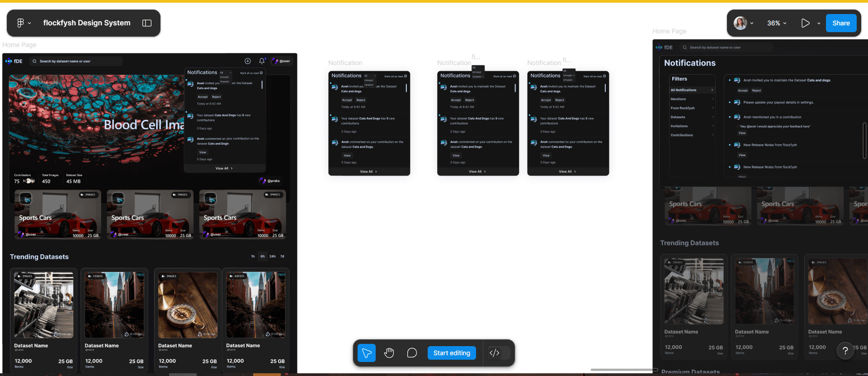The width and height of the screenshot is (868, 376).
Task: Click Notifications page vertical scrollbar
Action: point(864,140)
